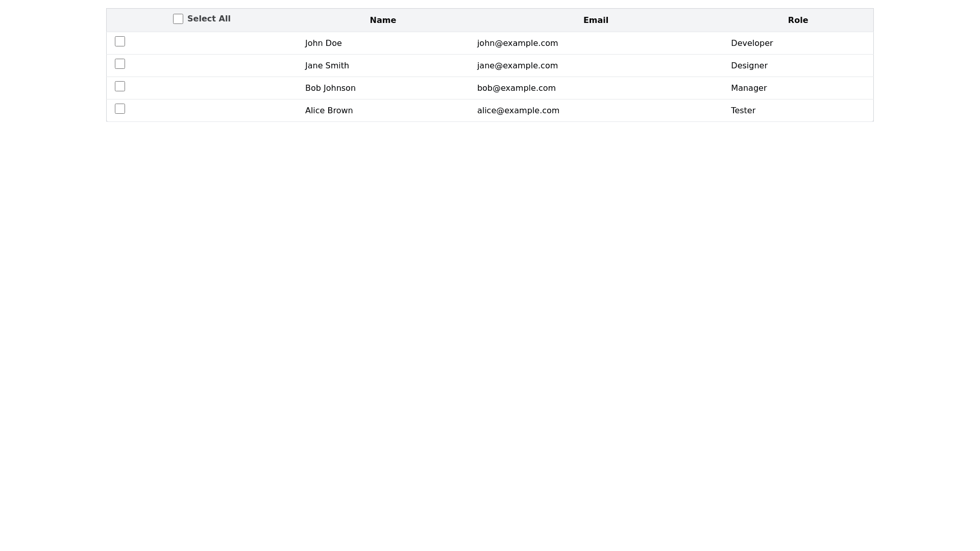Image resolution: width=980 pixels, height=551 pixels.
Task: Click the Name column header
Action: click(x=383, y=20)
